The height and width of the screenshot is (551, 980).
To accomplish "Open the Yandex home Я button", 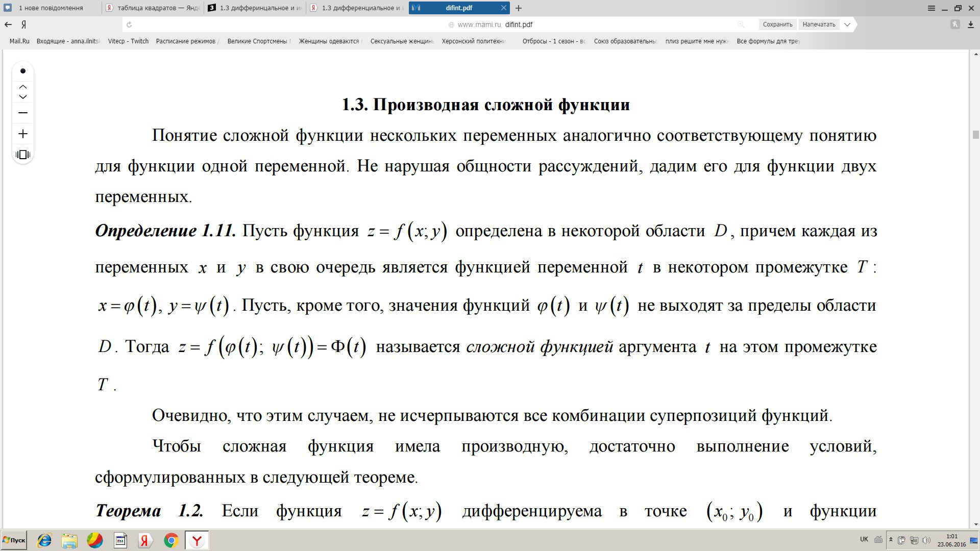I will (24, 24).
